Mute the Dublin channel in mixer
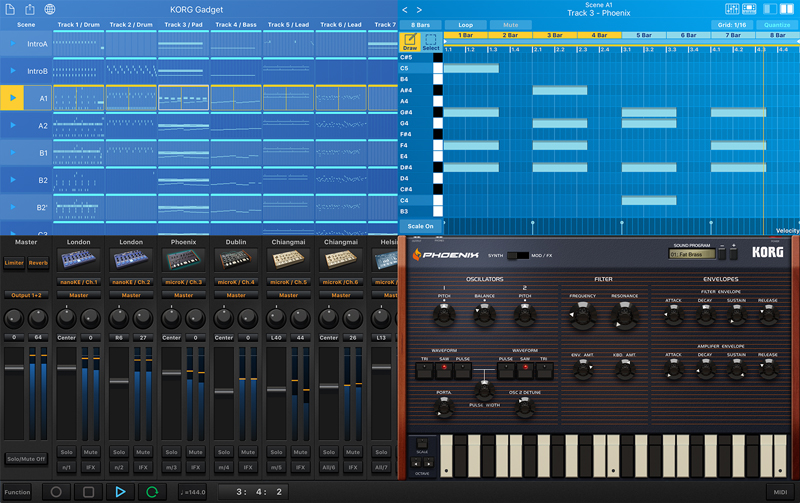 248,452
